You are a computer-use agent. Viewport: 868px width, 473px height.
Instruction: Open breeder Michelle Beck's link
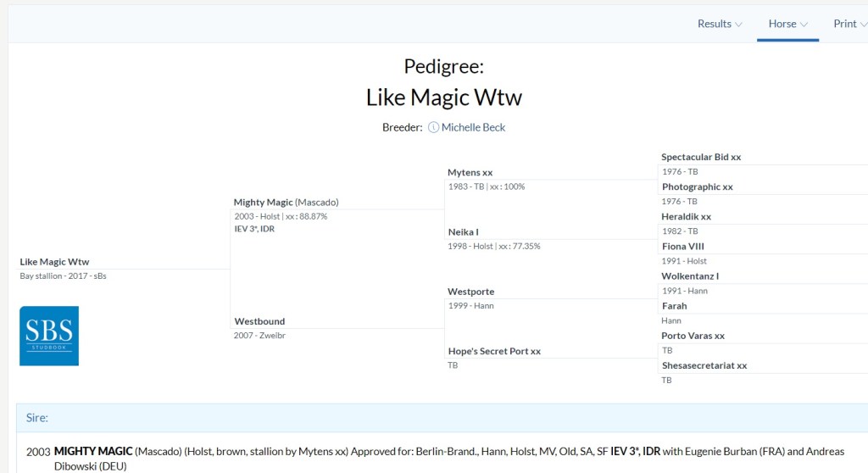(473, 127)
